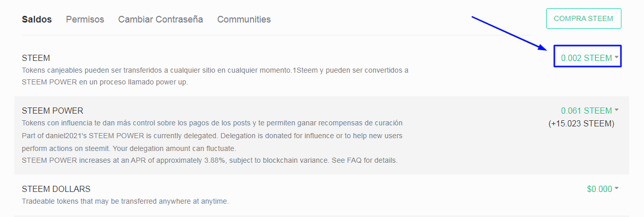
Task: Click the STEEM POWER section heading
Action: tap(52, 111)
